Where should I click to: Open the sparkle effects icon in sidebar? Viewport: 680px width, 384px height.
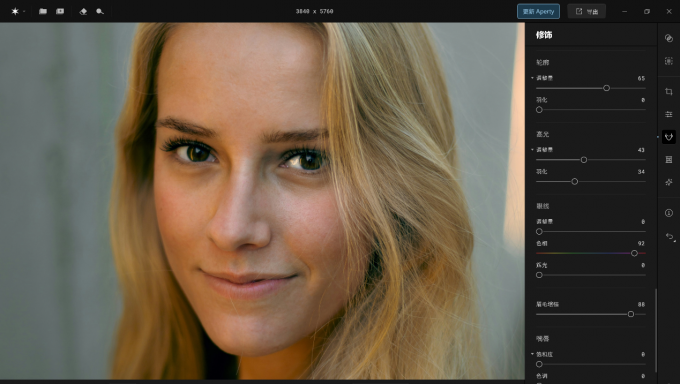[x=669, y=182]
